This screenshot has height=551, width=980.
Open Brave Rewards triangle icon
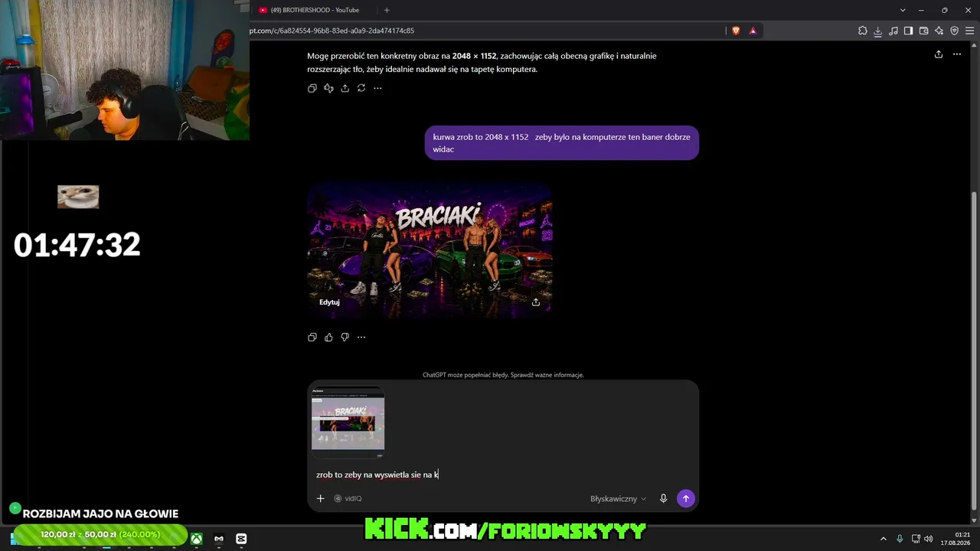point(753,31)
